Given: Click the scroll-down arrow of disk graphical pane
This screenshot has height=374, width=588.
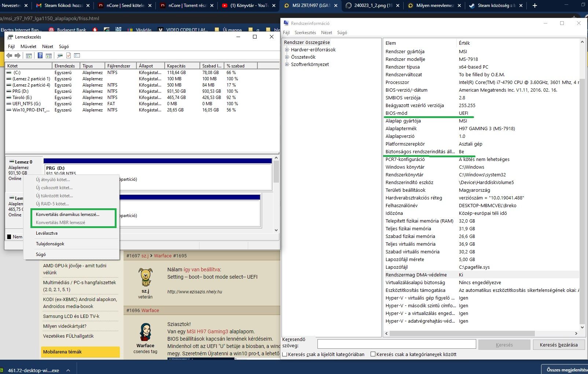Looking at the screenshot, I should point(276,230).
